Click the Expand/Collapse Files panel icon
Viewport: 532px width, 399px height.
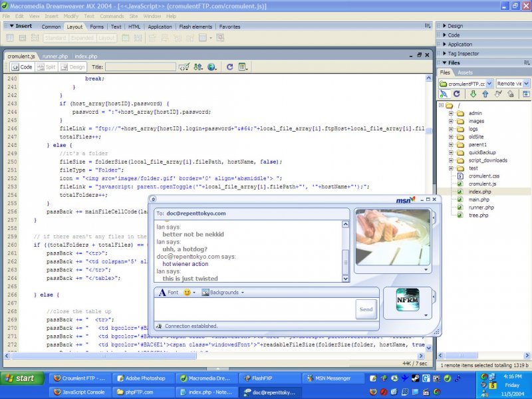(x=526, y=94)
